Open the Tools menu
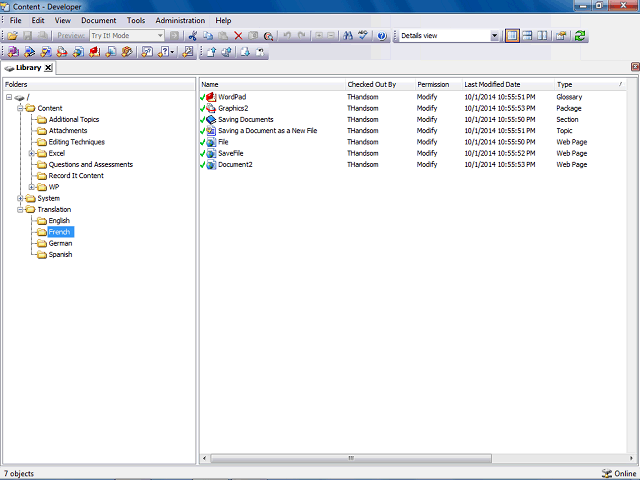 tap(136, 20)
